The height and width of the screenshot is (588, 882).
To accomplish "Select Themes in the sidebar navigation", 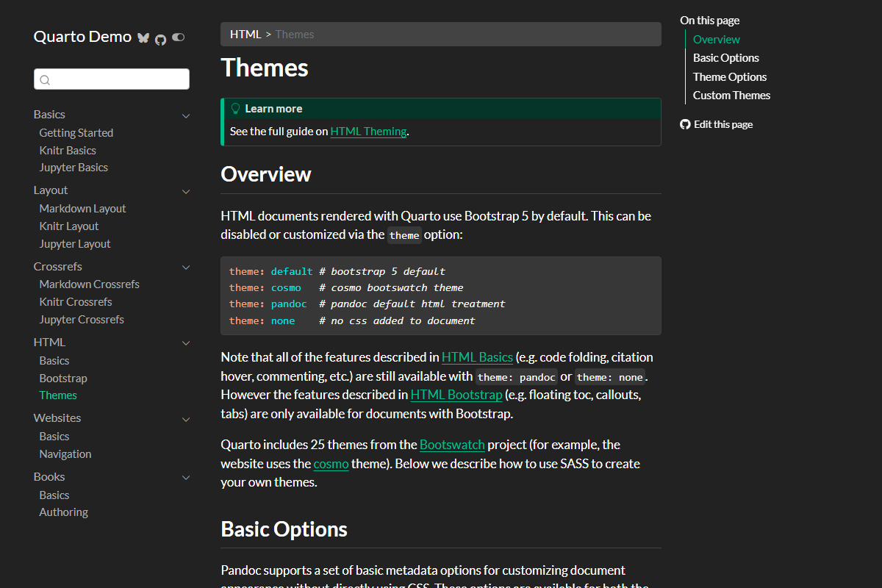I will tap(58, 395).
